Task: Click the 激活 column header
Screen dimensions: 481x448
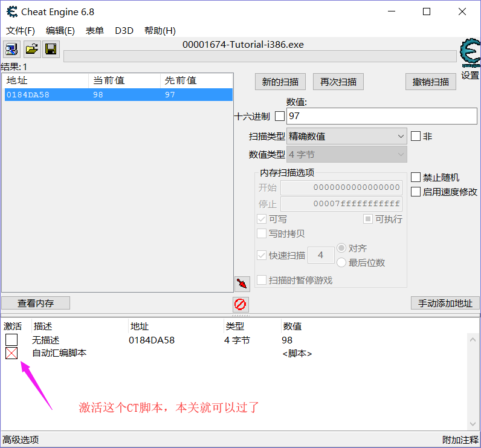Action: 13,326
